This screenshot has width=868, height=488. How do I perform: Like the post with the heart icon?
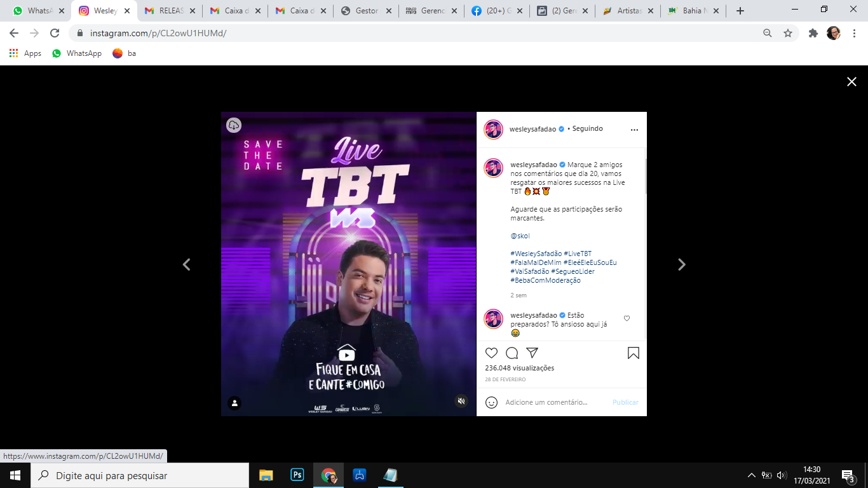coord(491,353)
